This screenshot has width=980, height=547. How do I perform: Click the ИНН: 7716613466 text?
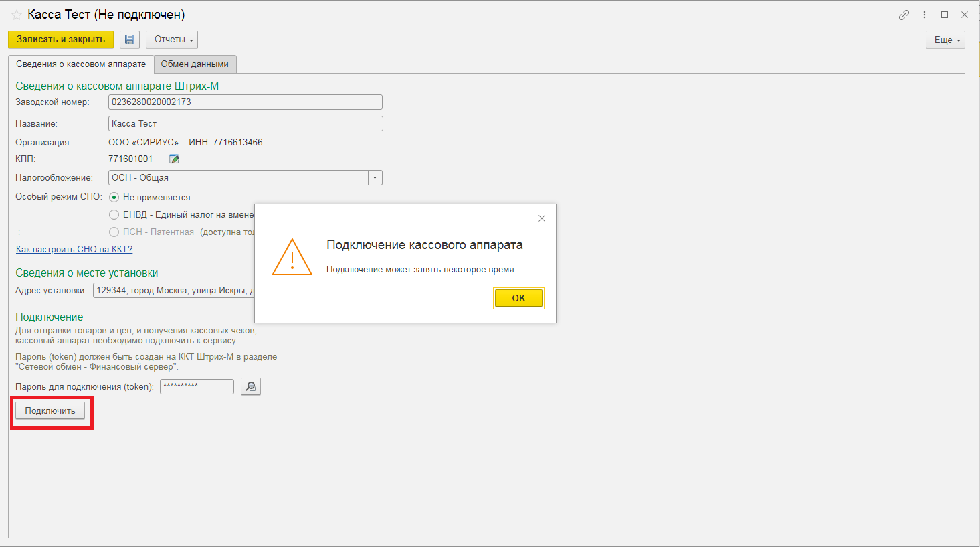click(225, 142)
